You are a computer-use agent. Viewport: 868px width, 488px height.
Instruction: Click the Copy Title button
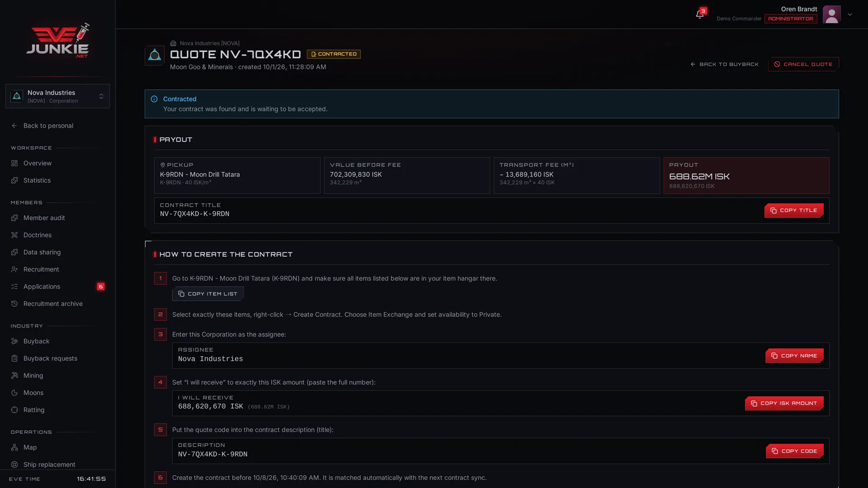pyautogui.click(x=794, y=211)
